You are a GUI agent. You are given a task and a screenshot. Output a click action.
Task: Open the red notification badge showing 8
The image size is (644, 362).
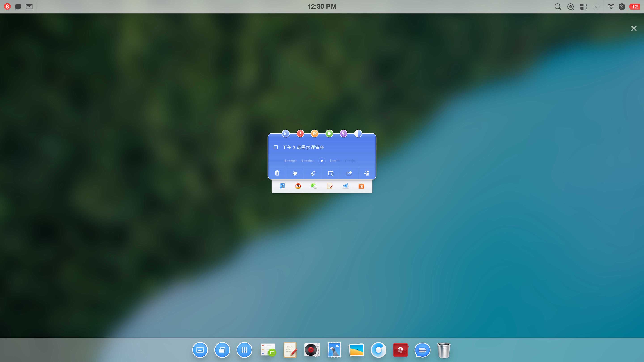click(x=7, y=6)
